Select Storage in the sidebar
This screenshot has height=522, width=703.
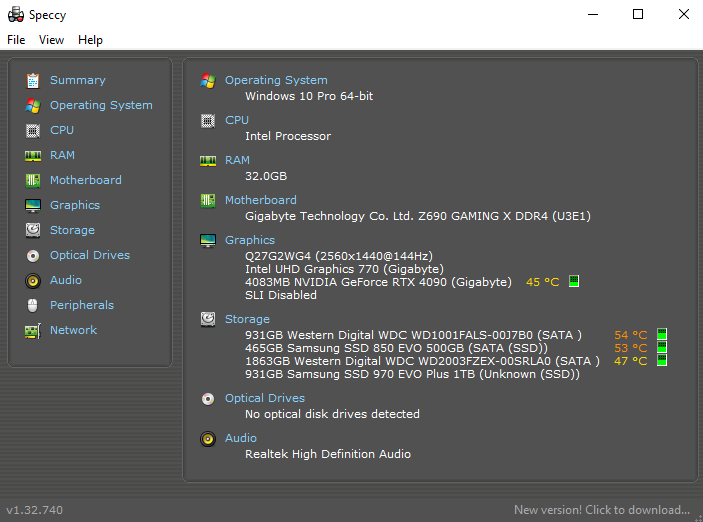[72, 231]
